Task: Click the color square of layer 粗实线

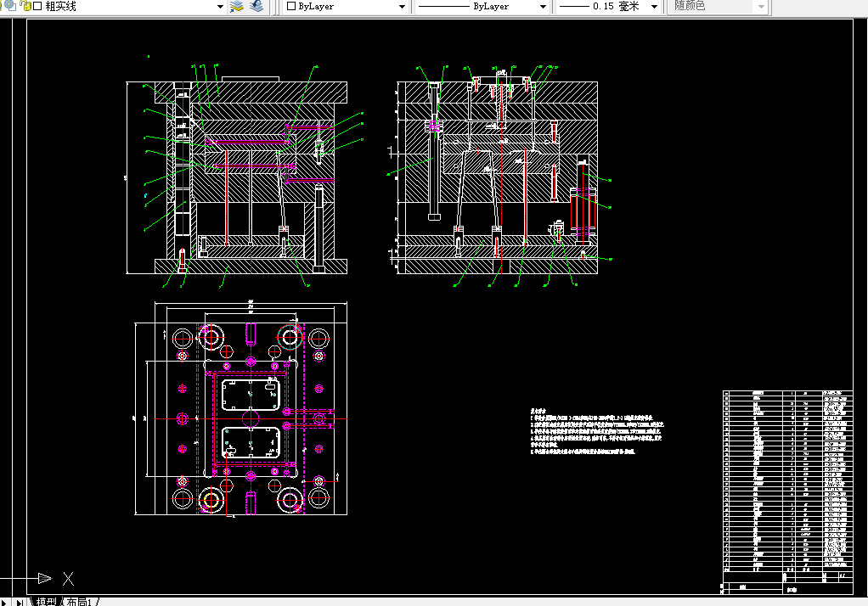Action: (x=37, y=7)
